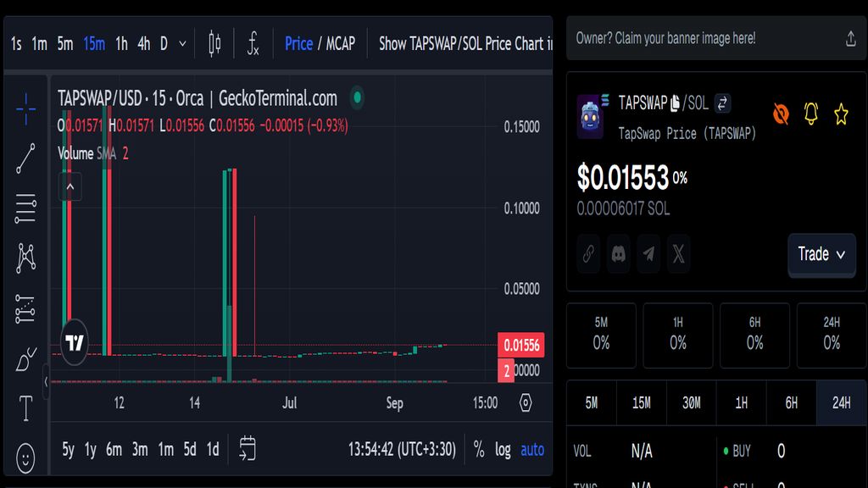The height and width of the screenshot is (488, 868).
Task: Select the D chart interval
Action: coord(164,44)
